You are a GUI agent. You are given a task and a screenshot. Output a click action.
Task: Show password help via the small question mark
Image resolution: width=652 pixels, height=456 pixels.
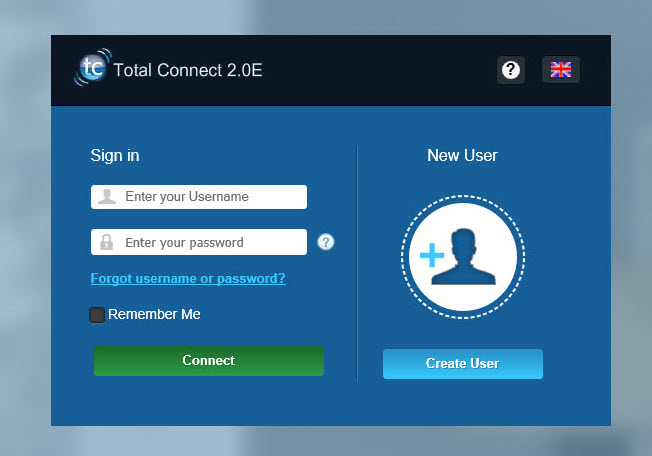click(x=326, y=242)
